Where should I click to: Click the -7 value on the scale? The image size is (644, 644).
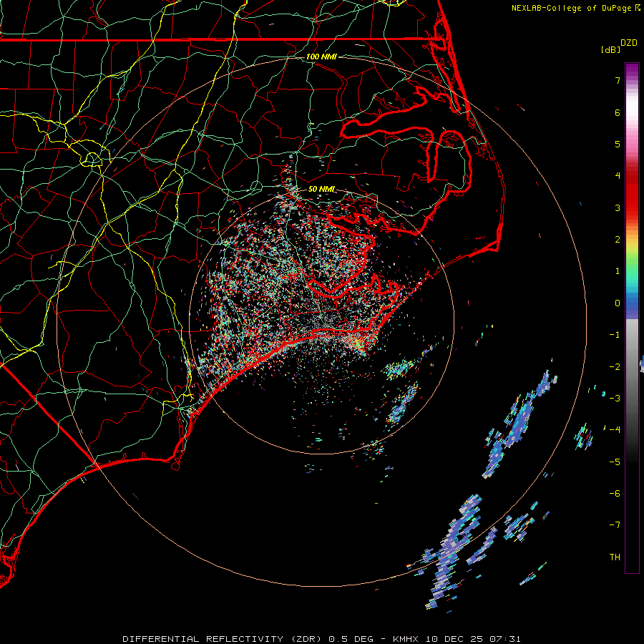(x=615, y=525)
